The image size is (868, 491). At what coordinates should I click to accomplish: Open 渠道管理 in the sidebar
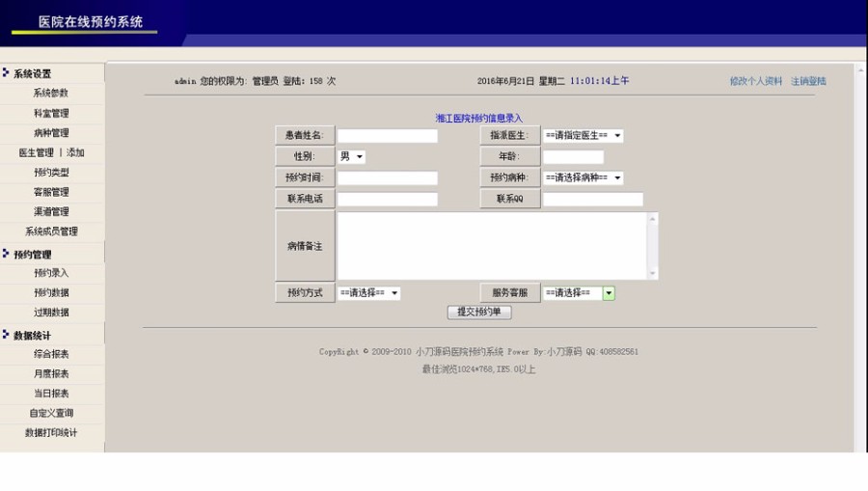click(51, 211)
